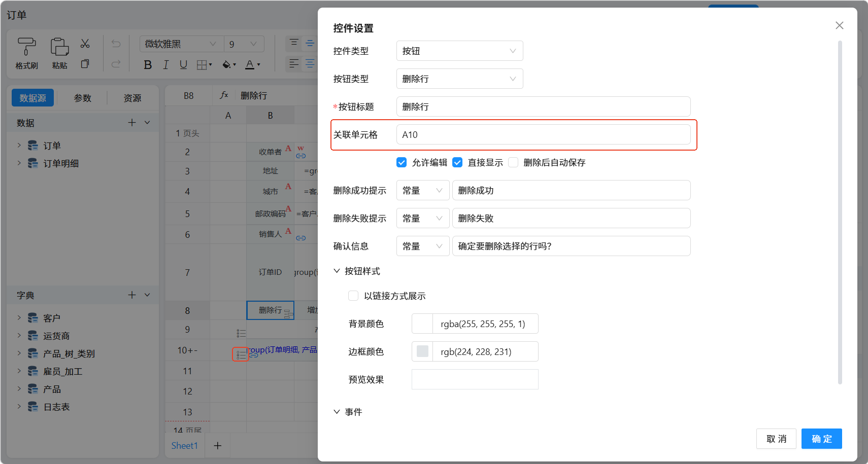Click the link icon in the 销售人 row

pos(301,238)
